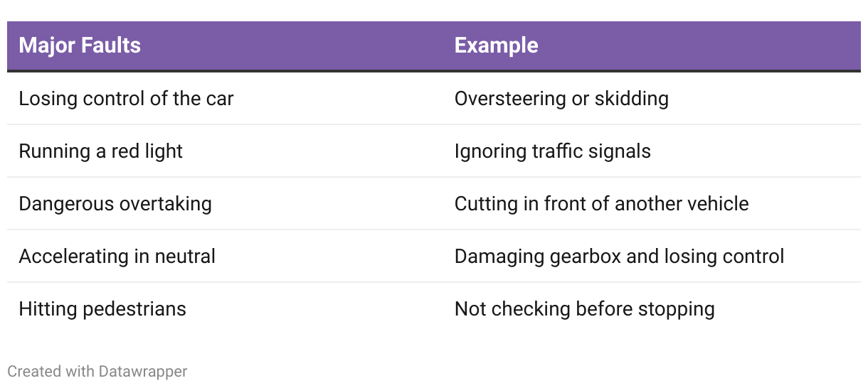Click the word 'Datawrapper' in the footer
Viewport: 868px width, 388px height.
tap(143, 371)
